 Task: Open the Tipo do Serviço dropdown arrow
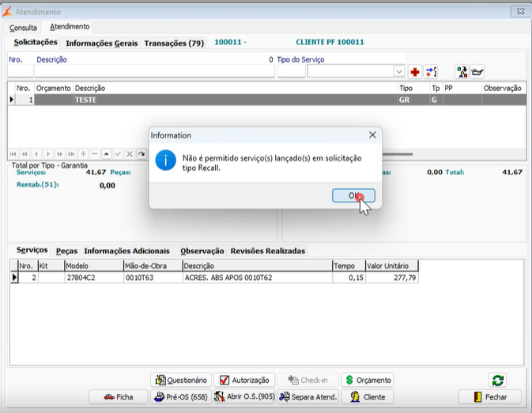pyautogui.click(x=399, y=72)
